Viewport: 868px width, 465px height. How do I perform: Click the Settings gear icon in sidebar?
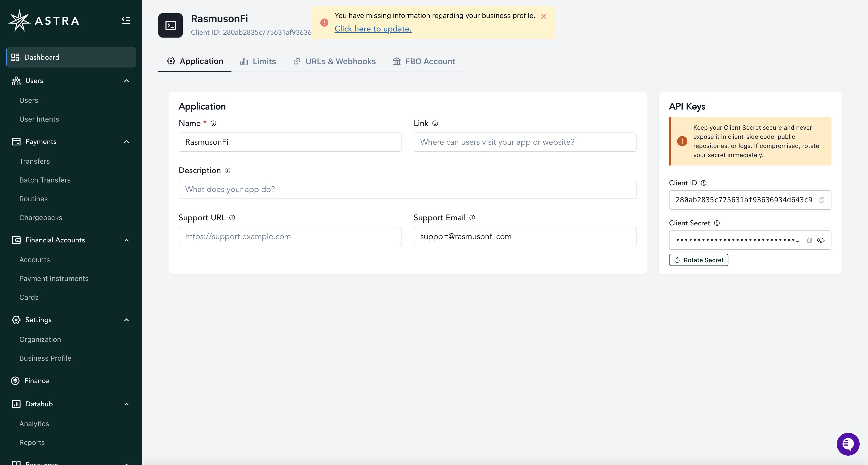click(x=16, y=320)
